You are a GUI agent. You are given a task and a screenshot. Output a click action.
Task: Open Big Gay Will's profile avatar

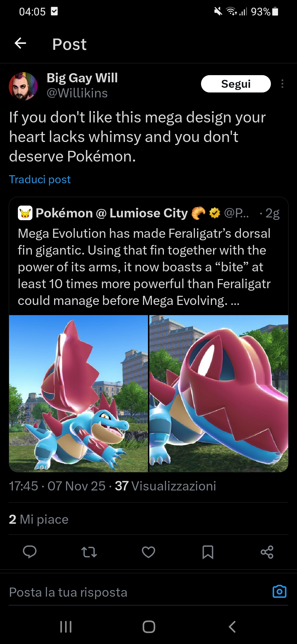pos(23,86)
